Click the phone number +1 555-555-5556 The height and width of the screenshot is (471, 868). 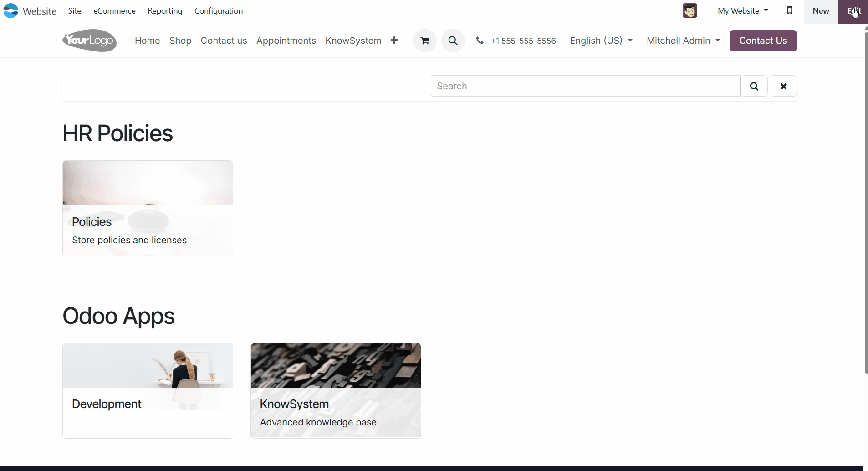pyautogui.click(x=523, y=41)
